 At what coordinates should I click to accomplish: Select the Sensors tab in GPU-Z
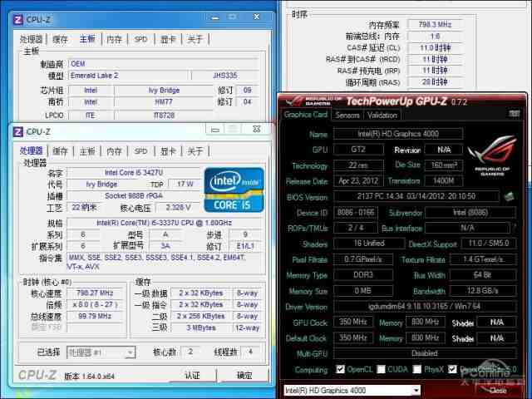[x=347, y=116]
